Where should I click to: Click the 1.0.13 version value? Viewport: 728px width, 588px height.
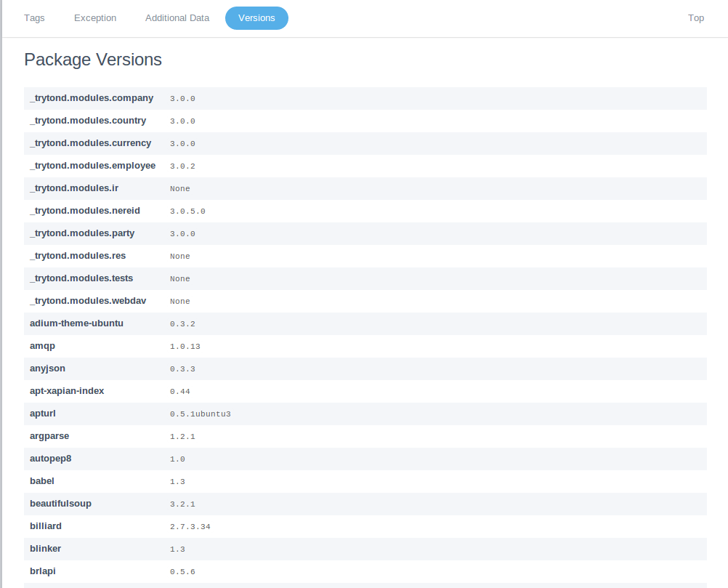[185, 347]
